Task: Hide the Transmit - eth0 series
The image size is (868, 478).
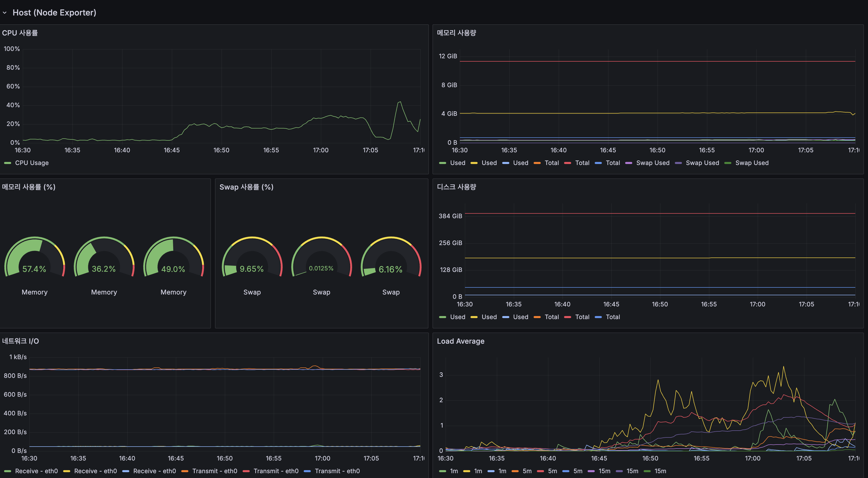Action: coord(216,471)
